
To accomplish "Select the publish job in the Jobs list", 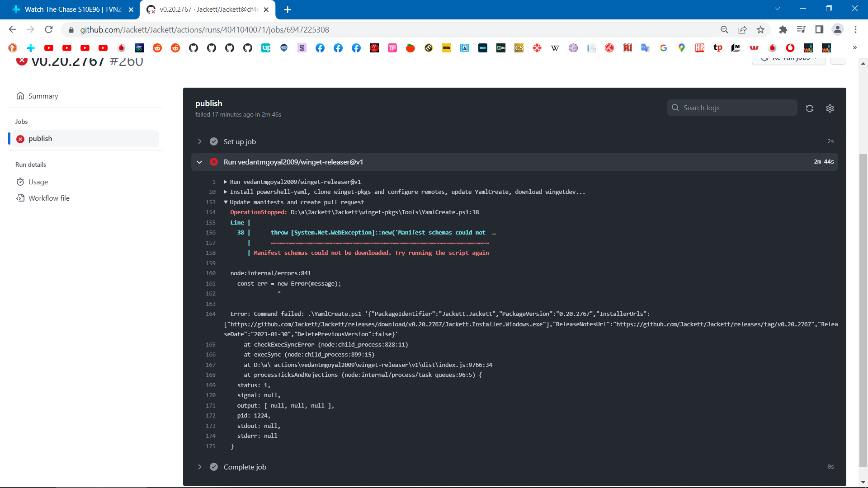I will coord(40,138).
